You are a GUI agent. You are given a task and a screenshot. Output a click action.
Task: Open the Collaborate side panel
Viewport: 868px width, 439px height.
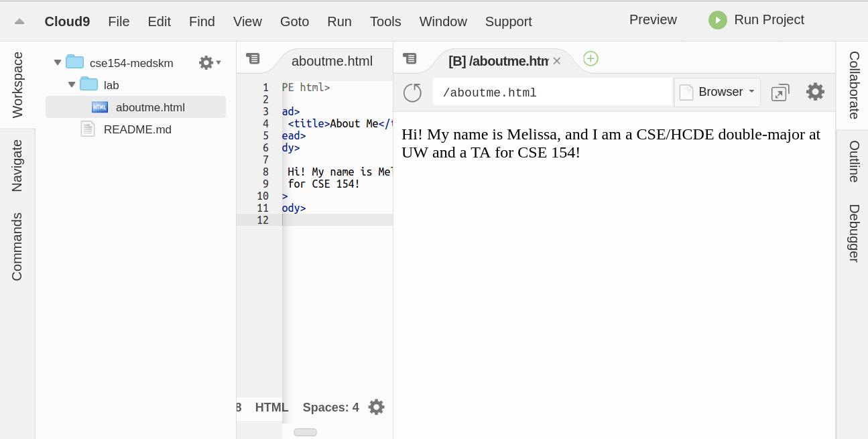pos(853,85)
